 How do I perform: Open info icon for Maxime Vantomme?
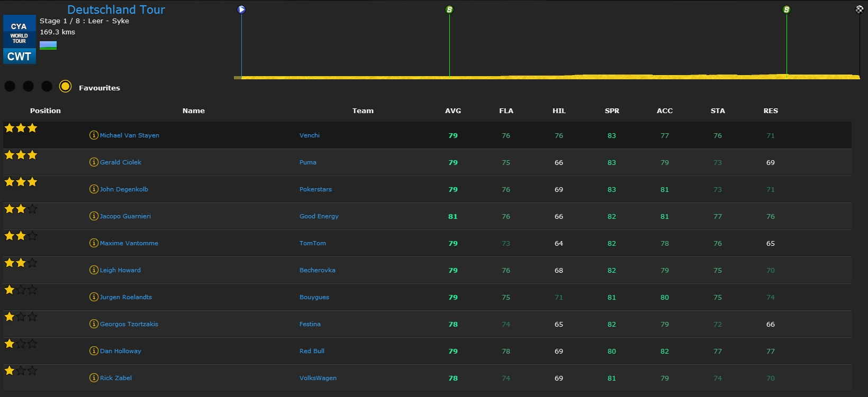(94, 243)
